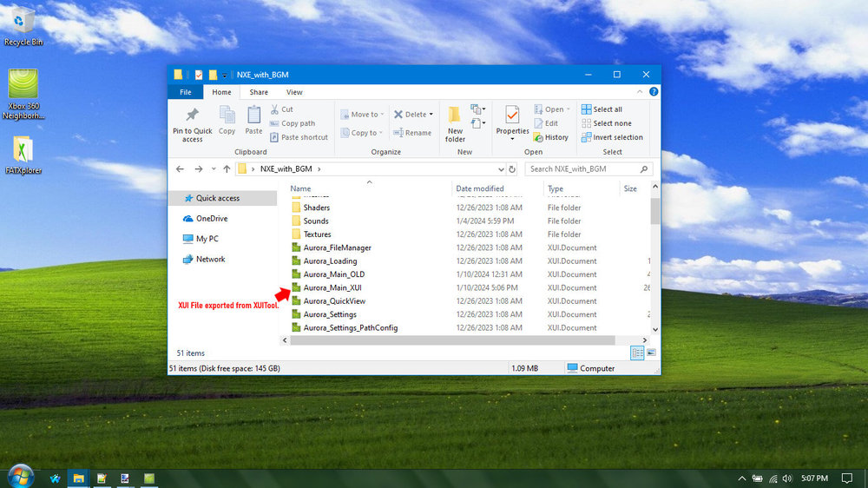The image size is (868, 488).
Task: Expand the Easy access dropdown
Action: click(x=478, y=123)
